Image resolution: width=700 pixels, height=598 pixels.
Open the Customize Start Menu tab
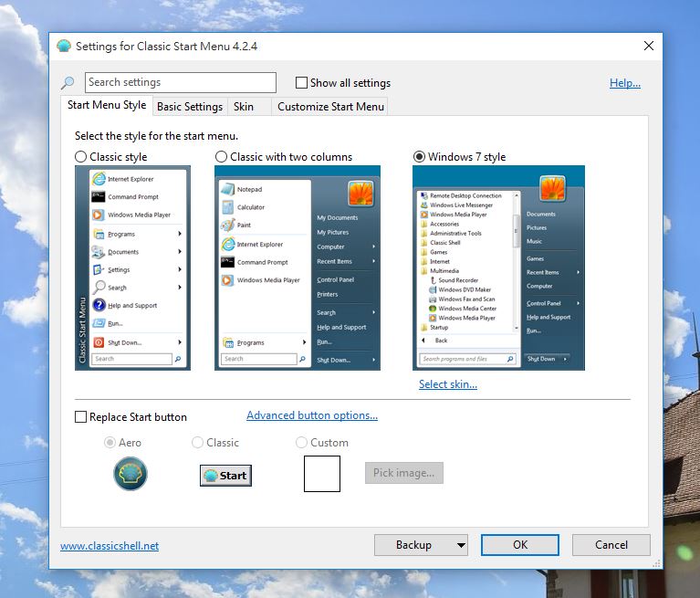[x=330, y=107]
